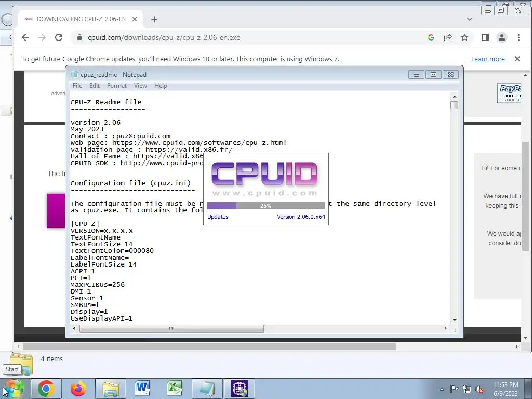Click the 'MaxPCIBus=256' line in Notepad
532x399 pixels.
[x=97, y=285]
